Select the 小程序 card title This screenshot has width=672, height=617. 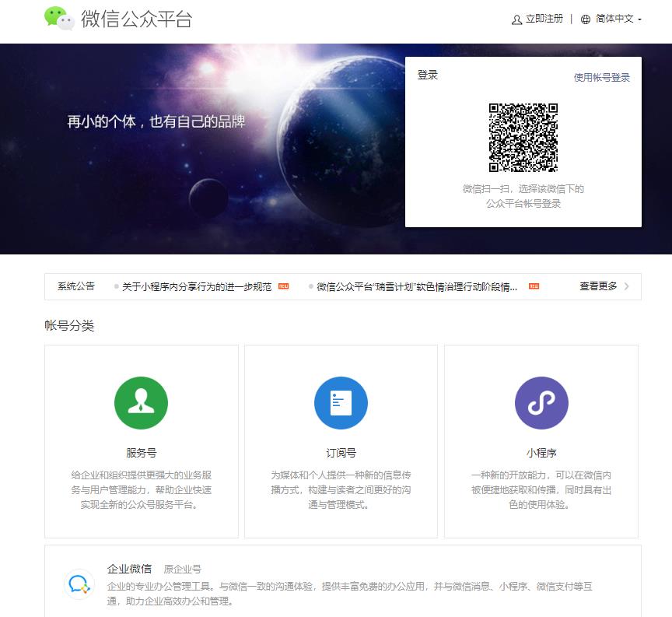tap(541, 453)
